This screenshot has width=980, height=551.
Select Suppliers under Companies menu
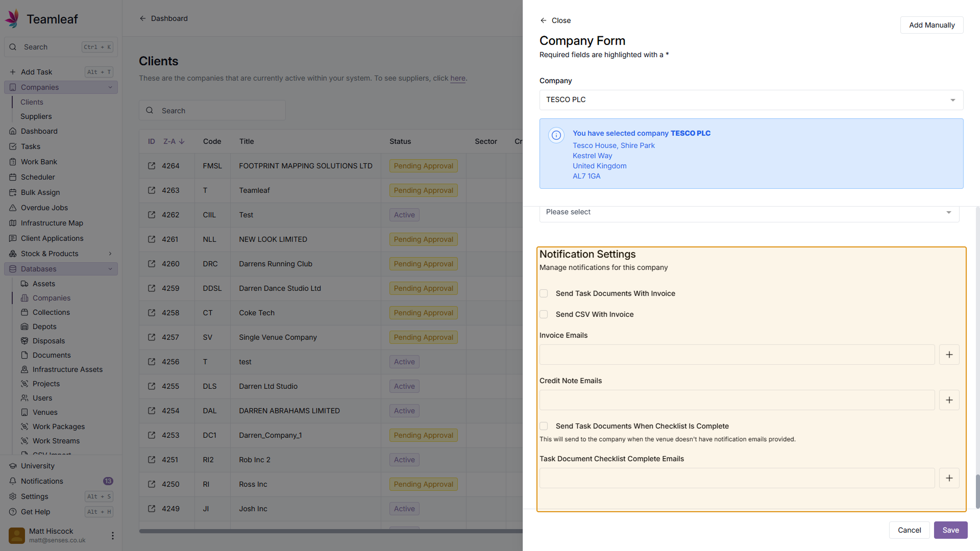[x=36, y=116]
